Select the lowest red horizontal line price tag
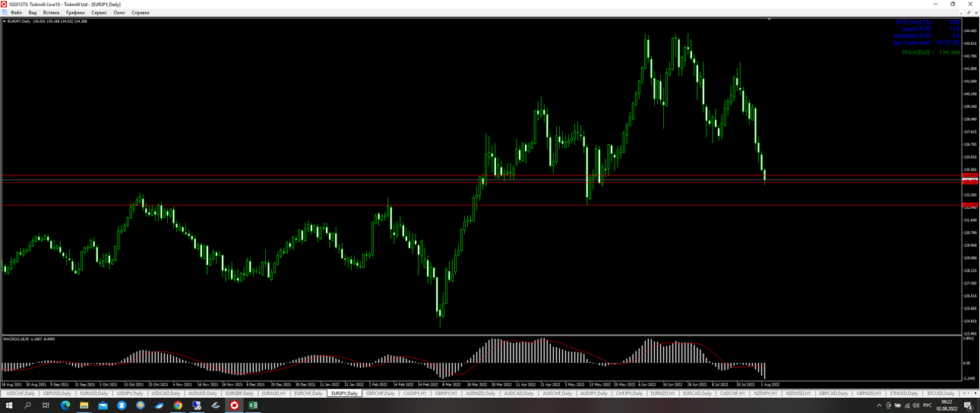The image size is (980, 413). pyautogui.click(x=970, y=206)
